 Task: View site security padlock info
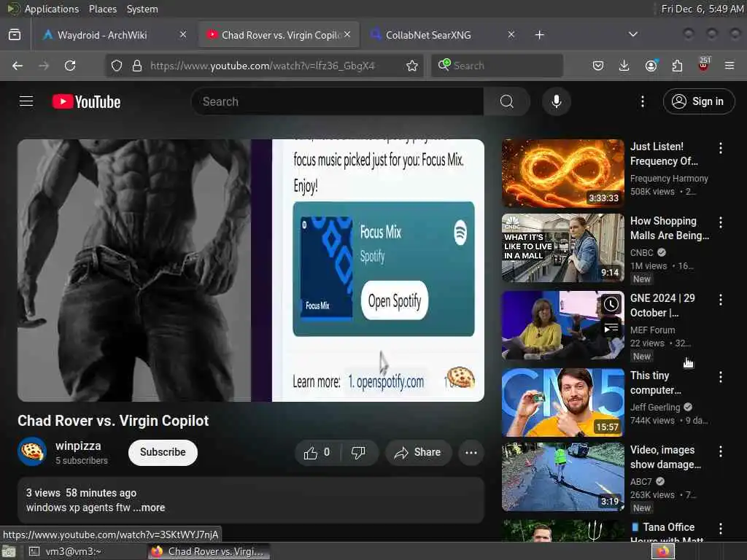(x=137, y=66)
